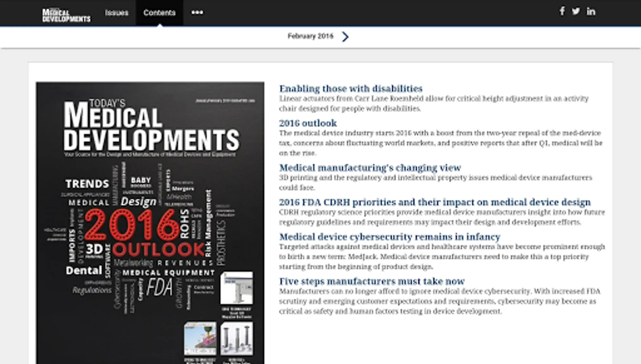Click the Carr Lane Roemheld linear actuators summary

click(434, 104)
